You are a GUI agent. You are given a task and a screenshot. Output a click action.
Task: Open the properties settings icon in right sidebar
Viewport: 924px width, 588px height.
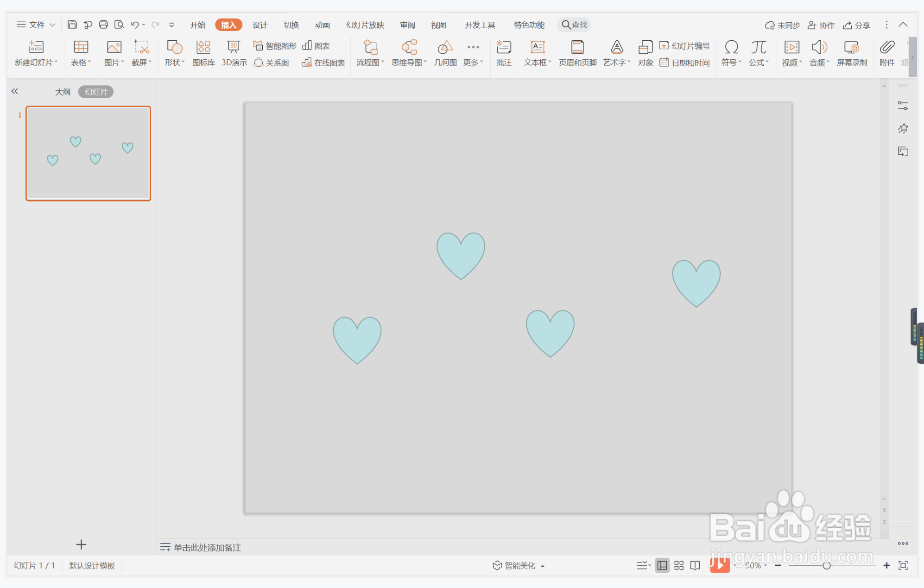tap(903, 106)
